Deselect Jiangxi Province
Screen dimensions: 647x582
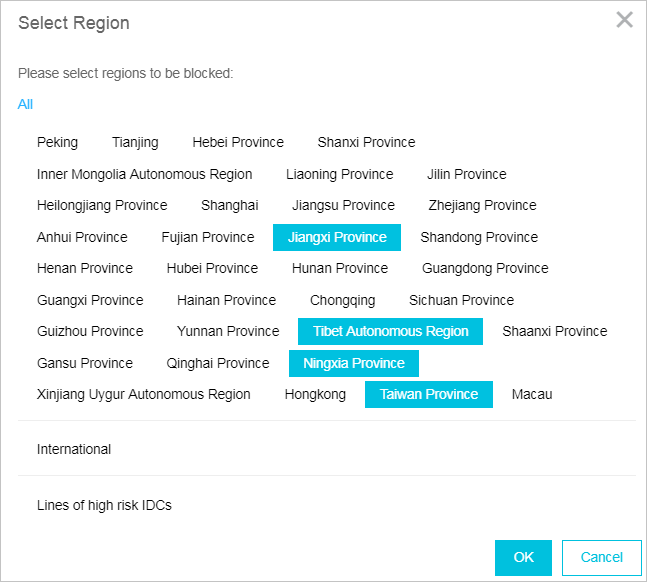(337, 237)
